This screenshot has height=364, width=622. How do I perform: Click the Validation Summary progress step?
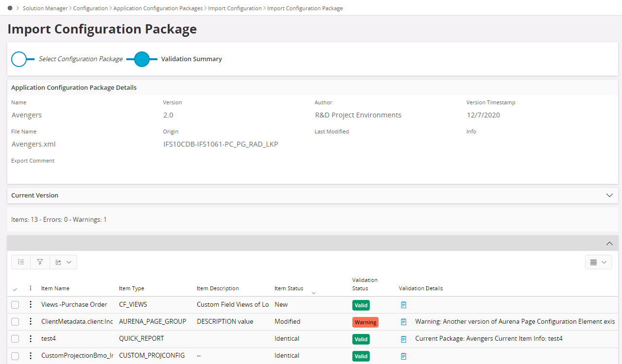pyautogui.click(x=142, y=59)
